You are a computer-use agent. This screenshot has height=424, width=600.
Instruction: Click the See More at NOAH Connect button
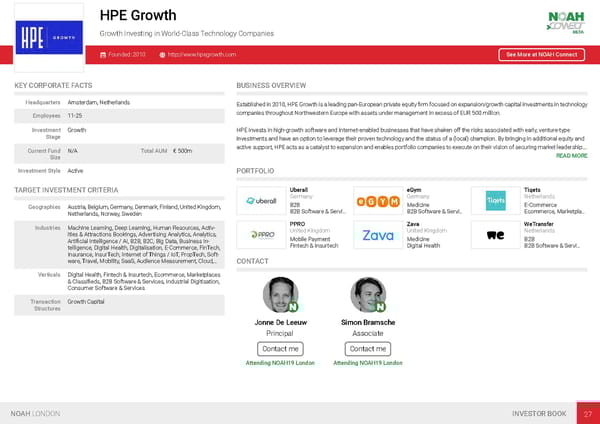click(x=542, y=54)
